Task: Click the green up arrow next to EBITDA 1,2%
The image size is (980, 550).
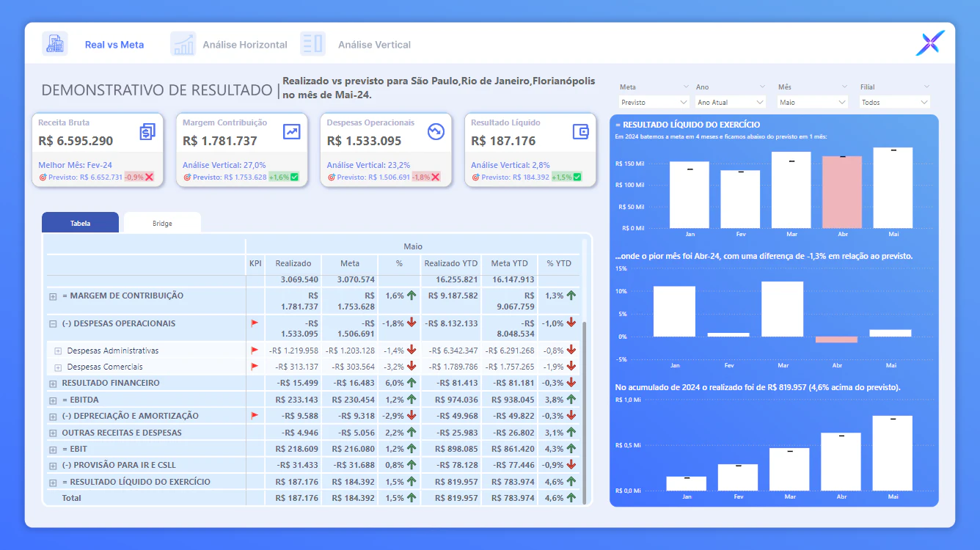Action: click(412, 400)
